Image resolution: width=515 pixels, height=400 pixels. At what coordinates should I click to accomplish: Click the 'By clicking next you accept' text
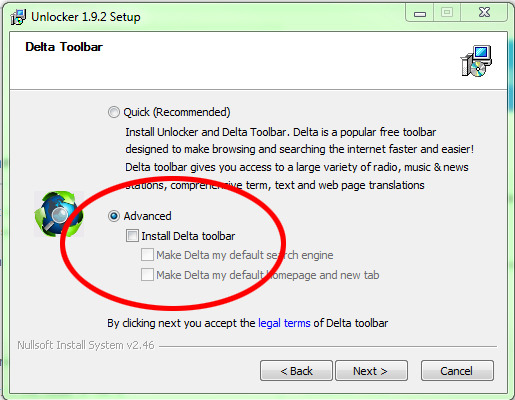[181, 323]
